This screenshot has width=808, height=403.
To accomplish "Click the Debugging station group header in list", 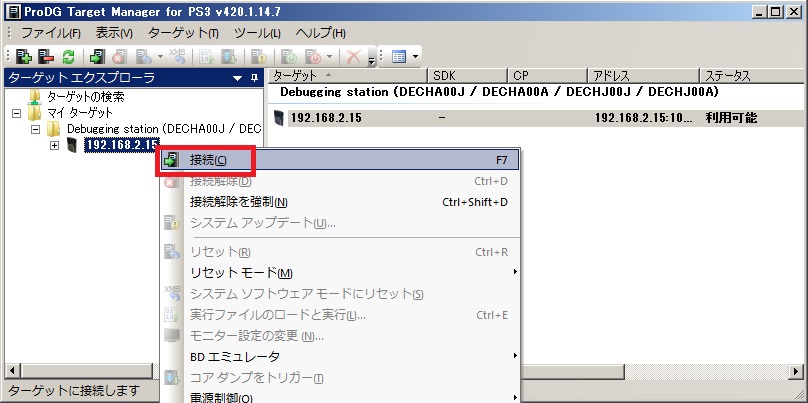I will (499, 92).
